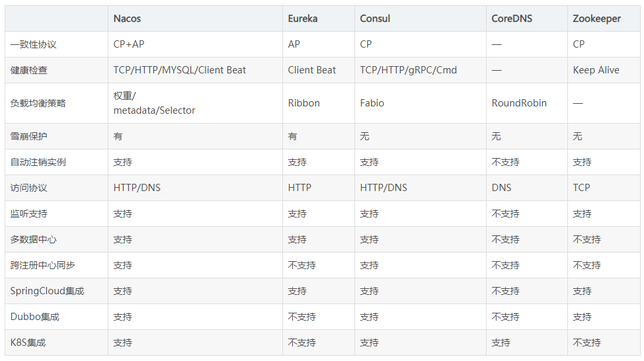Select the Eureka column header
The height and width of the screenshot is (361, 644).
coord(303,19)
